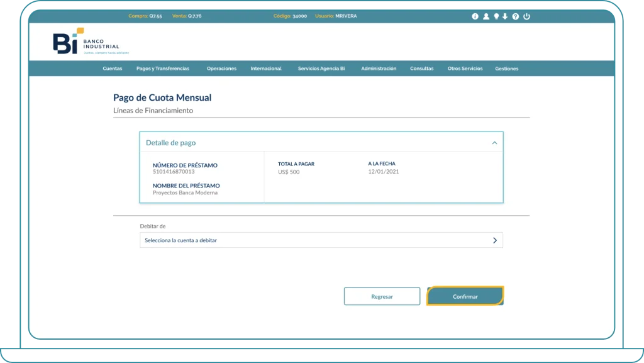Open the Internacional menu
This screenshot has height=363, width=644.
[266, 69]
